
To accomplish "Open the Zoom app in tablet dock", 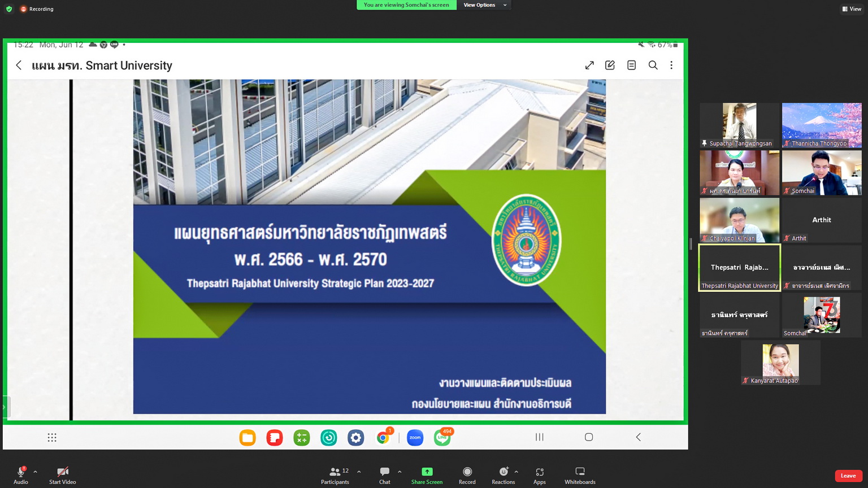I will pyautogui.click(x=415, y=438).
